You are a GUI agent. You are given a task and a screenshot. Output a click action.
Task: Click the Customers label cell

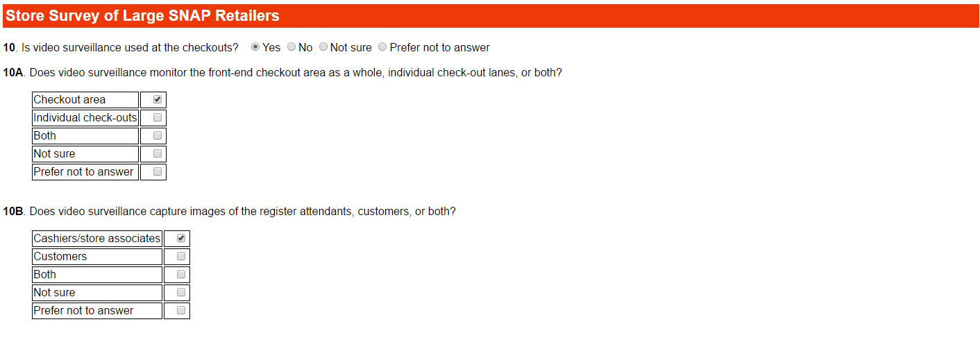point(97,257)
